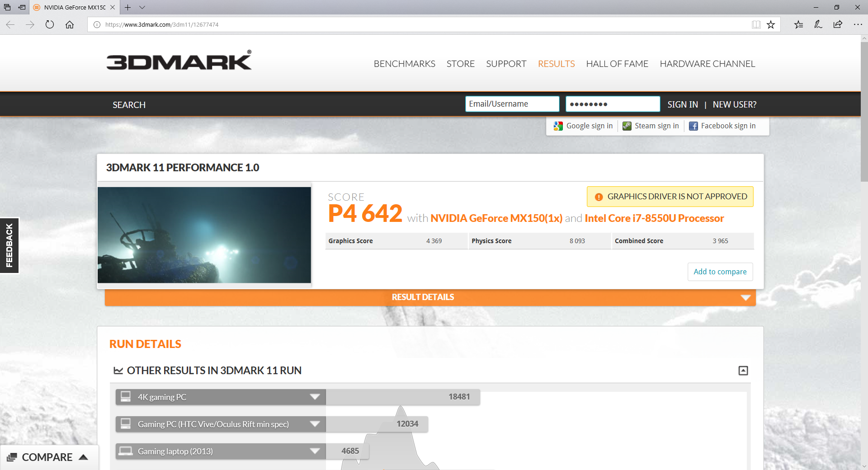Click the Gaming laptop (2013) laptop icon
Image resolution: width=868 pixels, height=470 pixels.
(126, 451)
